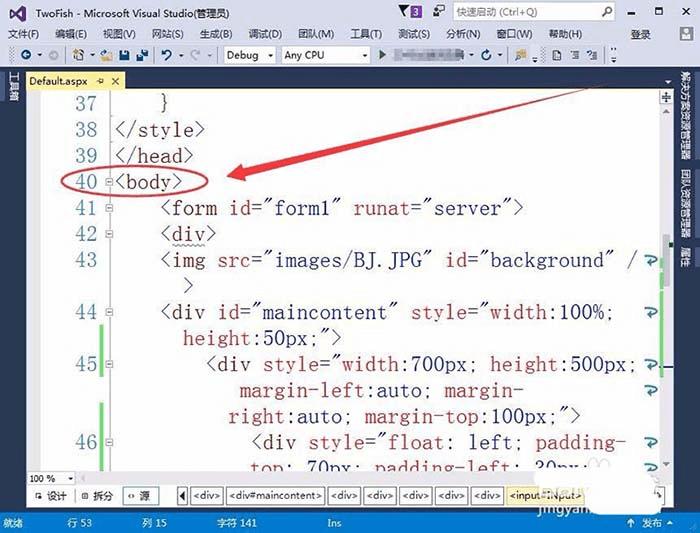Start debugging with the green play icon
Viewport: 700px width, 533px height.
pyautogui.click(x=382, y=55)
